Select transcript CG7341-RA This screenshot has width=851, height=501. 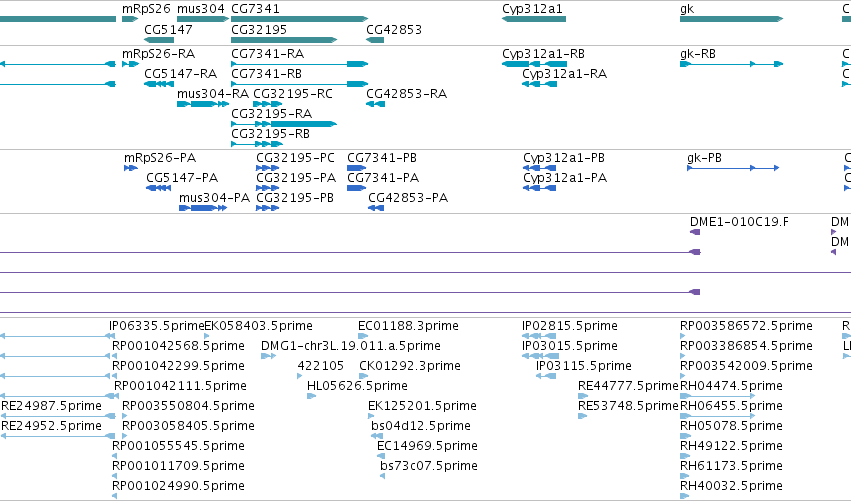pos(300,64)
